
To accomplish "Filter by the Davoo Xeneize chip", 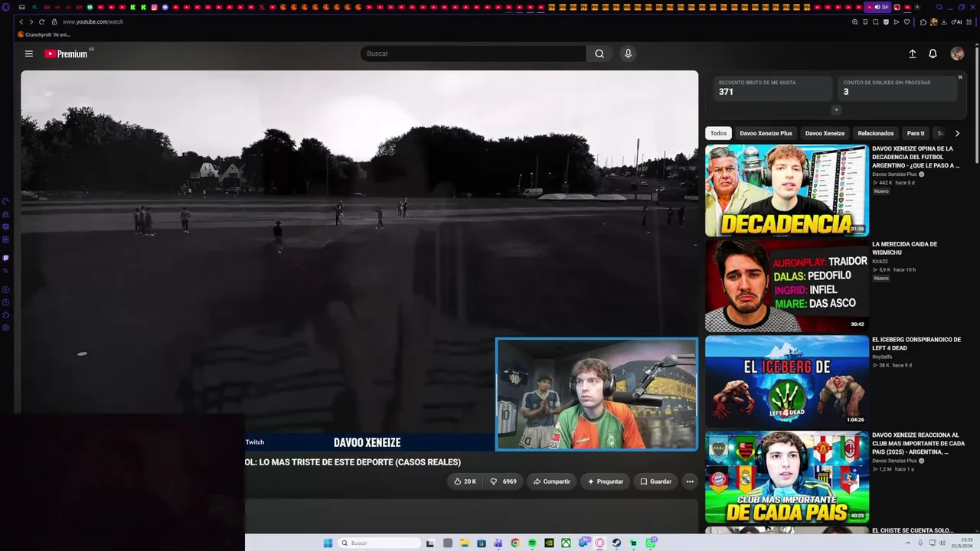I will [x=825, y=133].
